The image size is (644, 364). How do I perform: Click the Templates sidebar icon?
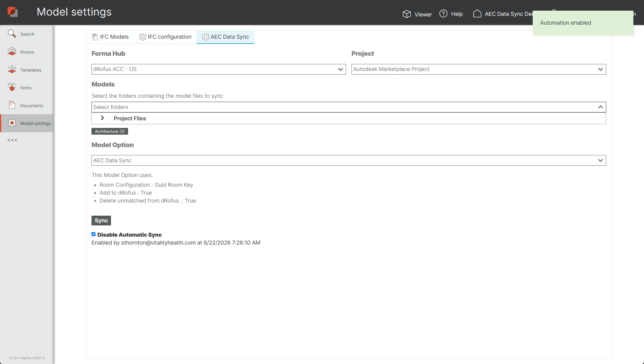pos(12,69)
